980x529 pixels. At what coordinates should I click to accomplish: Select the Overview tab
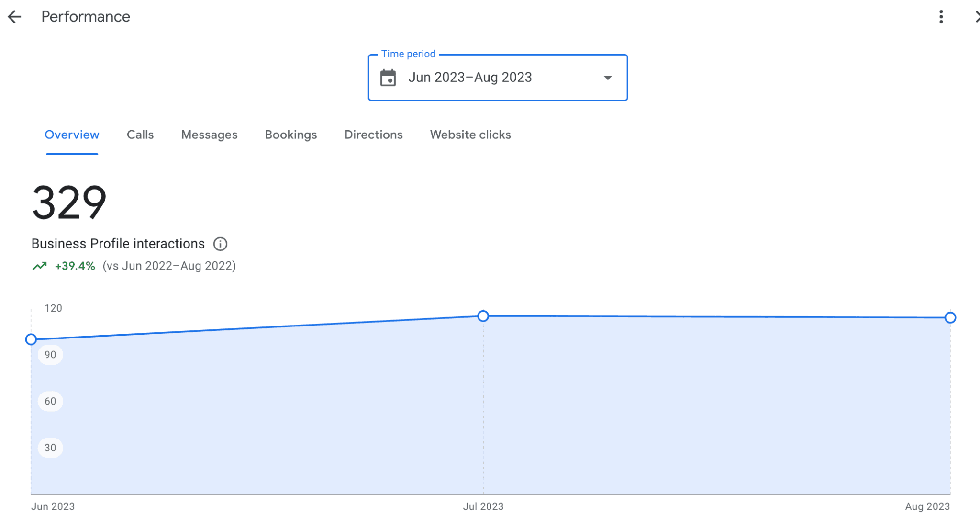coord(72,135)
